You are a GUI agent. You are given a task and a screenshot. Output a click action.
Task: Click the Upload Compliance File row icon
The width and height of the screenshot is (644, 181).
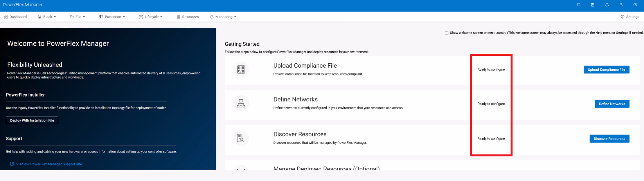[241, 70]
